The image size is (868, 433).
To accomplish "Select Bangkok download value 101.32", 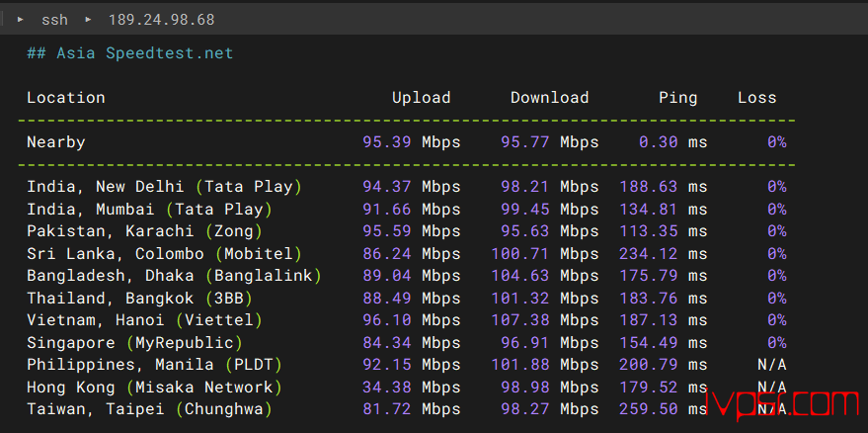I will point(519,299).
